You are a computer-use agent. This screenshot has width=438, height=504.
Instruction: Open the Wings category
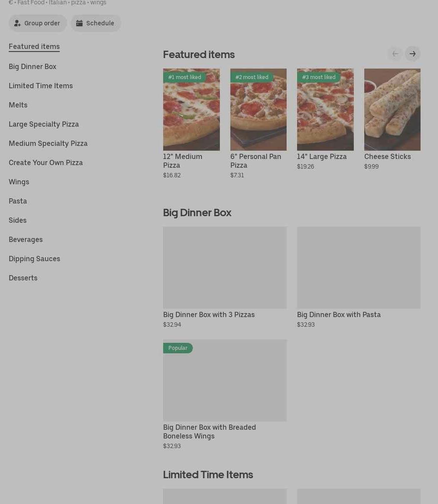(19, 182)
